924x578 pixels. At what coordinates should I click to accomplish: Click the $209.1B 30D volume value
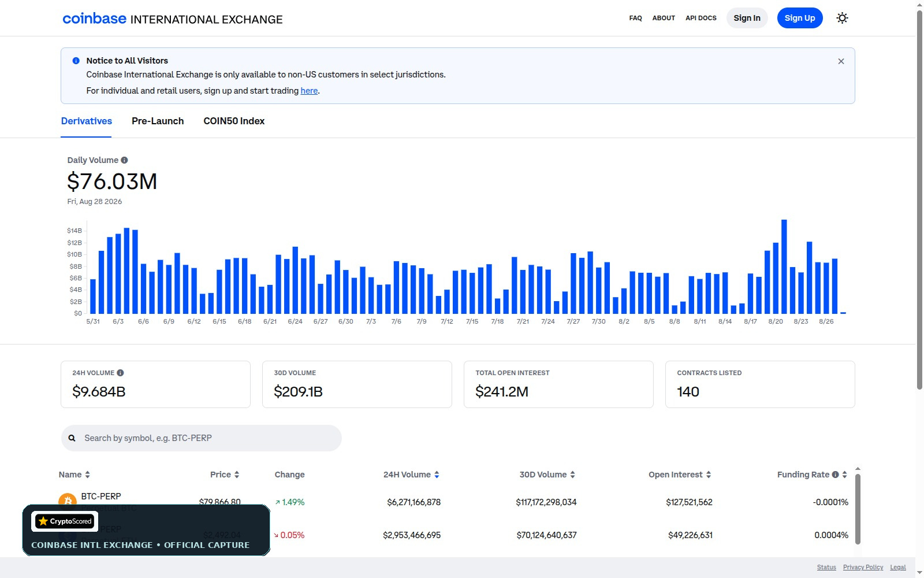pyautogui.click(x=298, y=392)
